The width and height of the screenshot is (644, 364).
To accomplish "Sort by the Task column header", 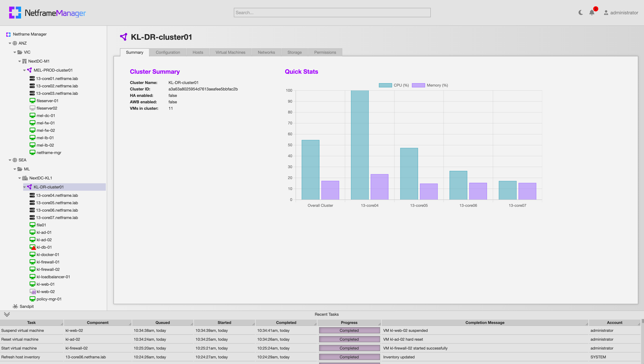I will pyautogui.click(x=32, y=323).
